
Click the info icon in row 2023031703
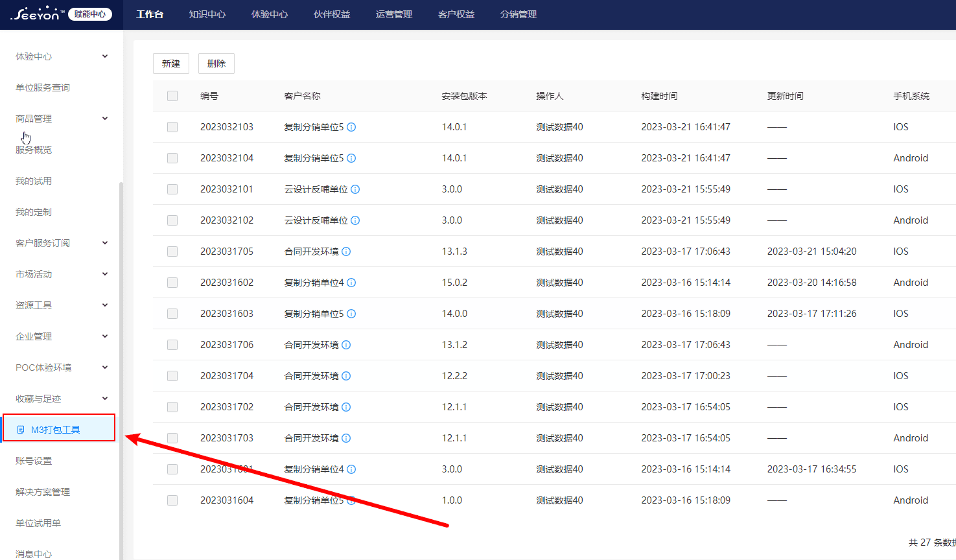[346, 438]
